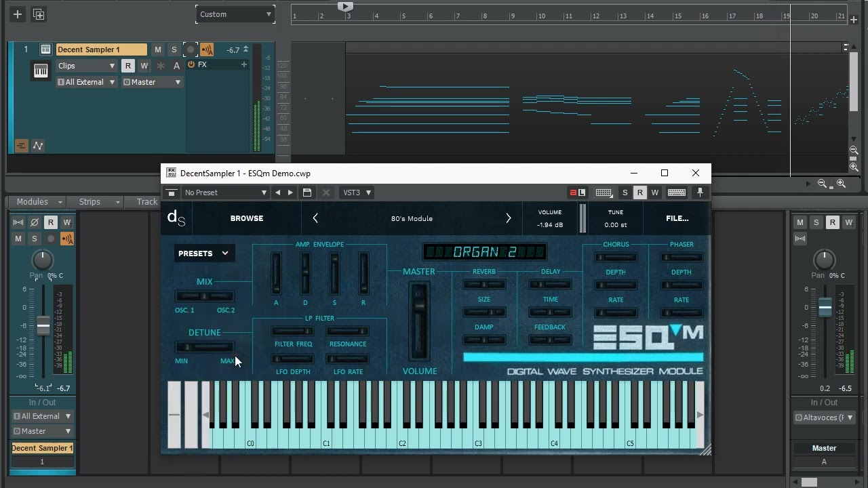Viewport: 868px width, 488px height.
Task: Toggle plugin Solo S button
Action: pyautogui.click(x=625, y=192)
